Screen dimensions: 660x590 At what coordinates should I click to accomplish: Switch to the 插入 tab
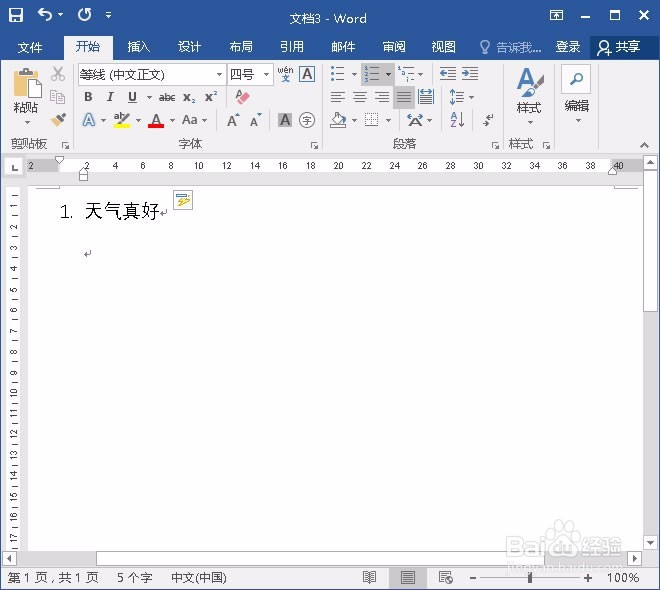138,47
